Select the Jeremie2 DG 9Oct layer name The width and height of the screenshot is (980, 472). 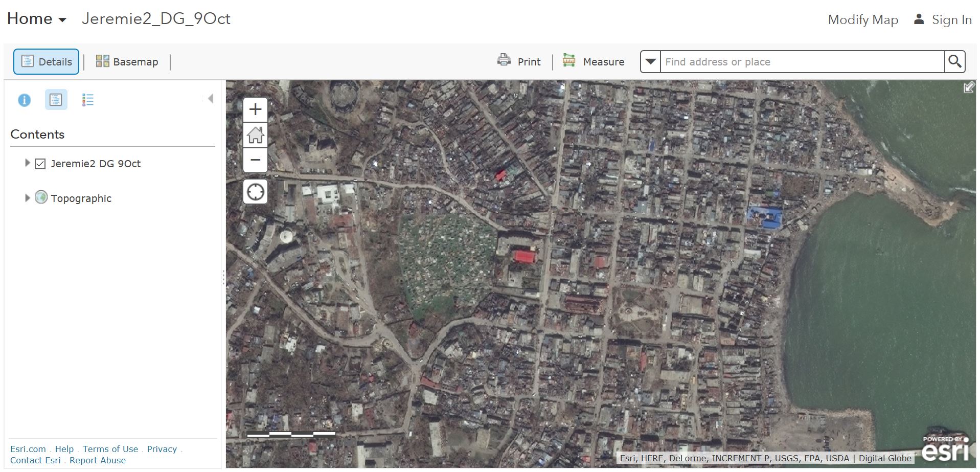96,164
